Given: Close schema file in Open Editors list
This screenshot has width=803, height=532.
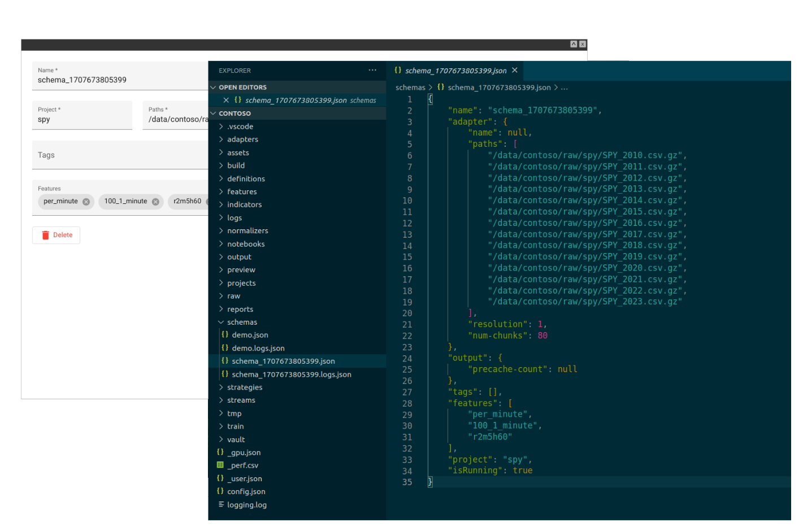Looking at the screenshot, I should point(226,100).
